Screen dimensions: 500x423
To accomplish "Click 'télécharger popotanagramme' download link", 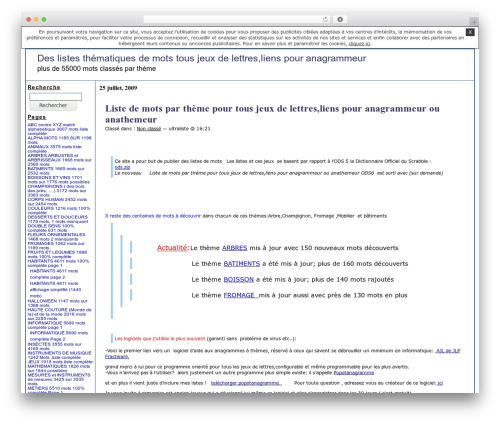I will 246,383.
